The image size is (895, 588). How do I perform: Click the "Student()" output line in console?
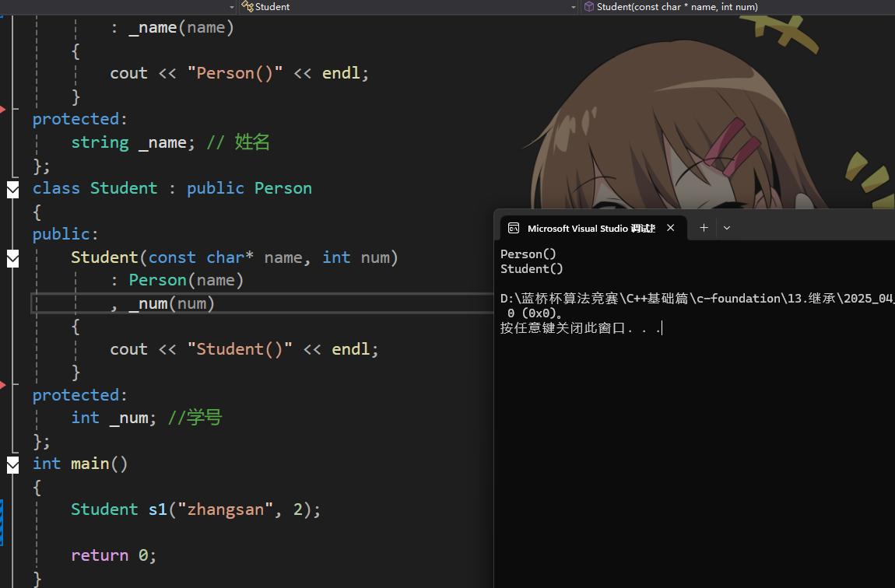(x=532, y=268)
